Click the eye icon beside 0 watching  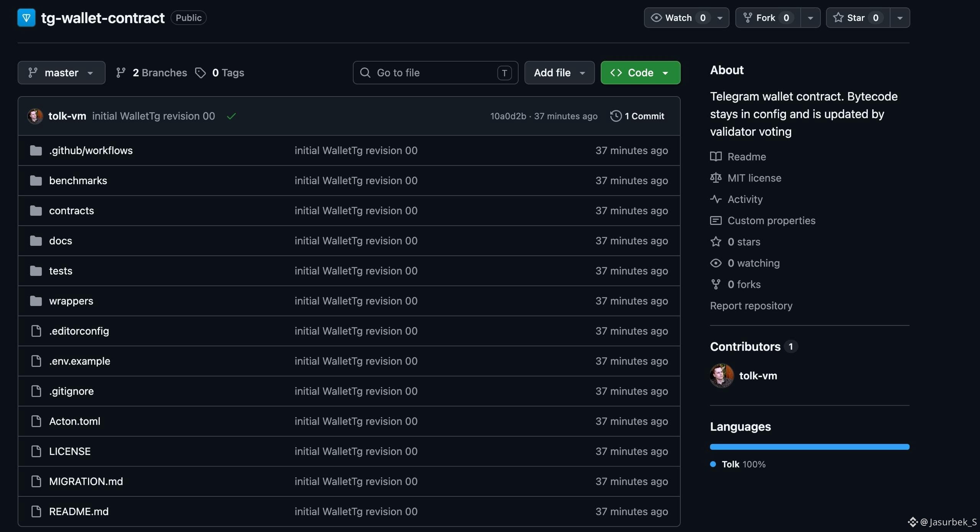(x=716, y=263)
